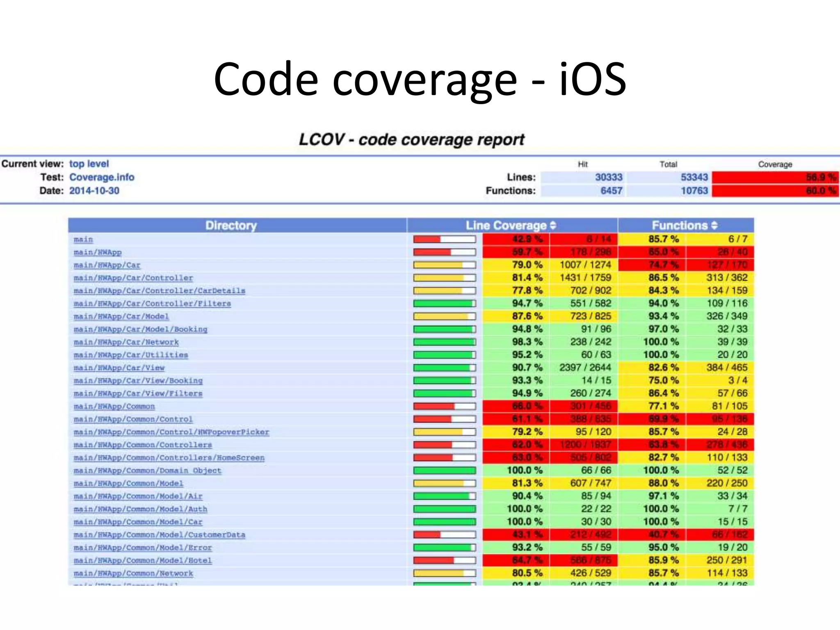Open main/HWApp/Car/Network link
This screenshot has width=840, height=630.
(x=126, y=342)
